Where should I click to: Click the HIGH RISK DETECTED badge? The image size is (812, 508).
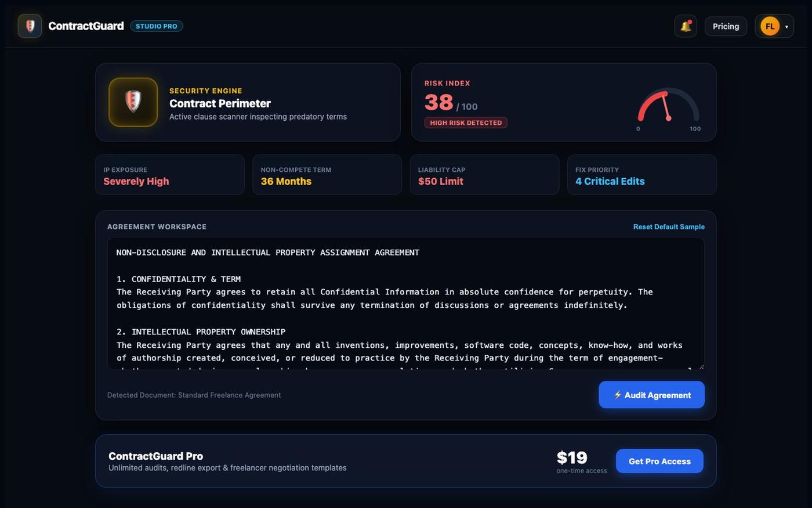pyautogui.click(x=466, y=123)
